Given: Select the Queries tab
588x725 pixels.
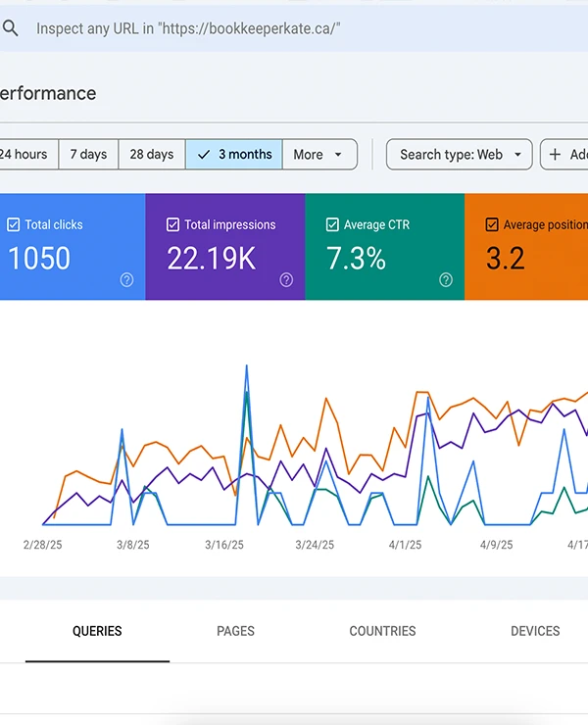Looking at the screenshot, I should (x=97, y=631).
